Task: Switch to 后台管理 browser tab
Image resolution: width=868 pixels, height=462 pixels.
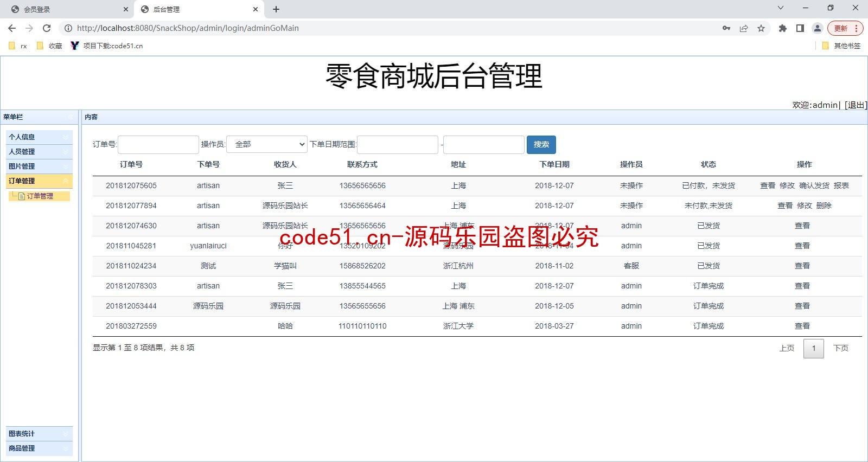Action: 199,9
